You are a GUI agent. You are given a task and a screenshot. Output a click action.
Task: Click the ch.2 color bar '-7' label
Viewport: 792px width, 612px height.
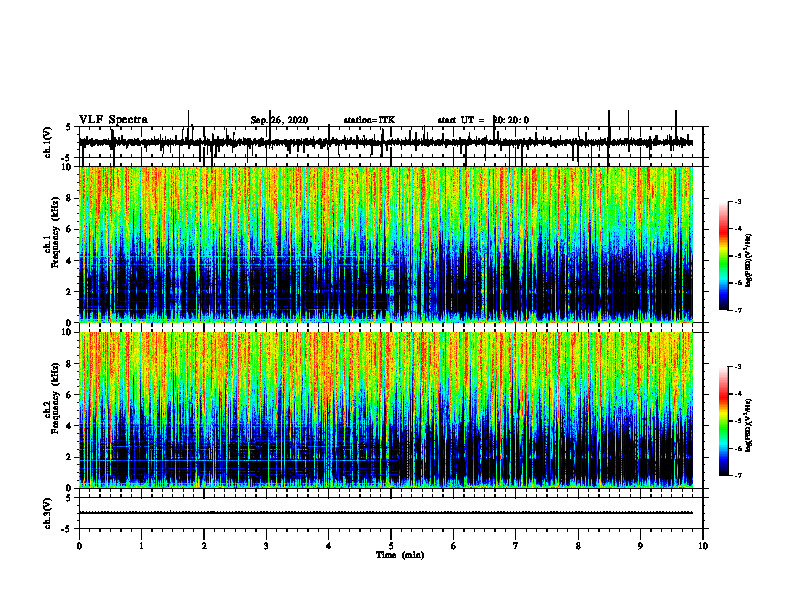[738, 476]
